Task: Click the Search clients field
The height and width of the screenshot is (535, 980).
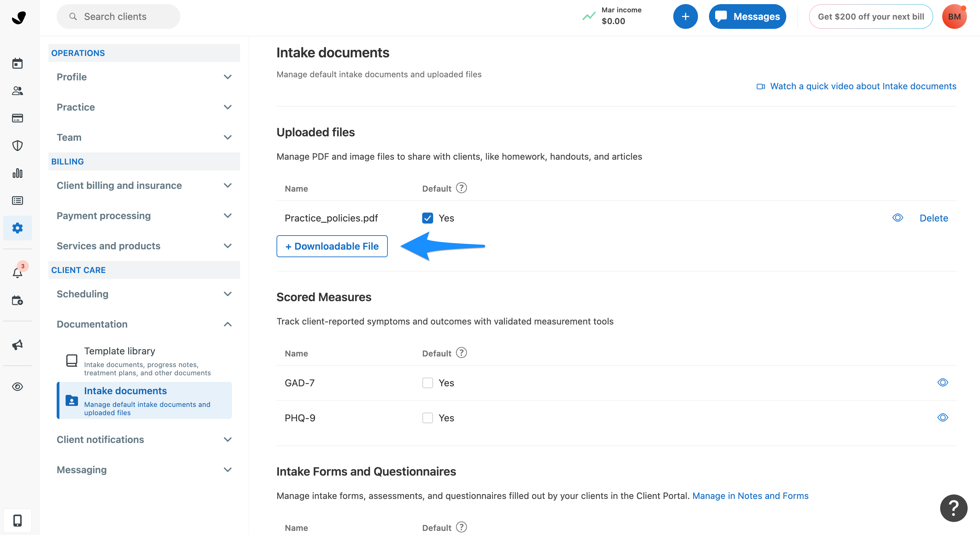Action: [118, 16]
